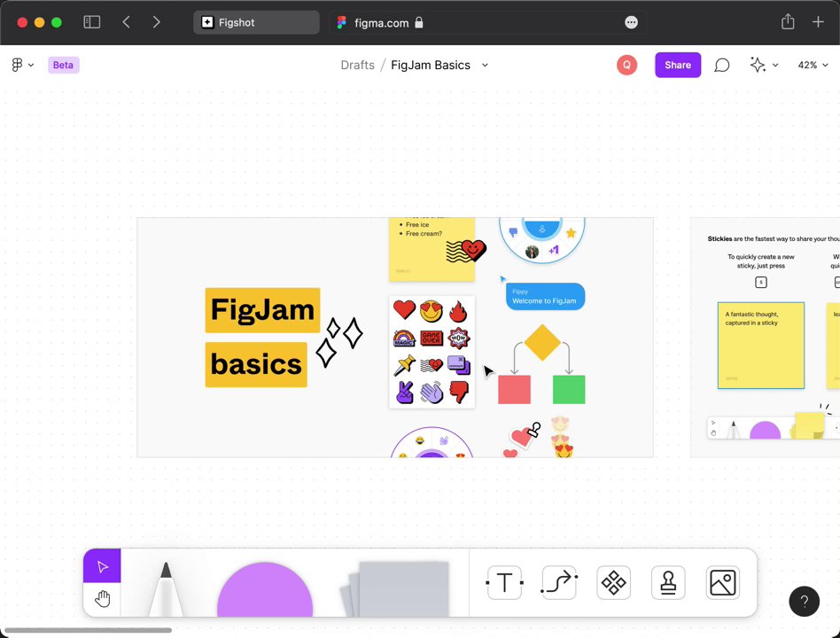Switch to the Figshot tab
The image size is (840, 638).
pos(256,22)
